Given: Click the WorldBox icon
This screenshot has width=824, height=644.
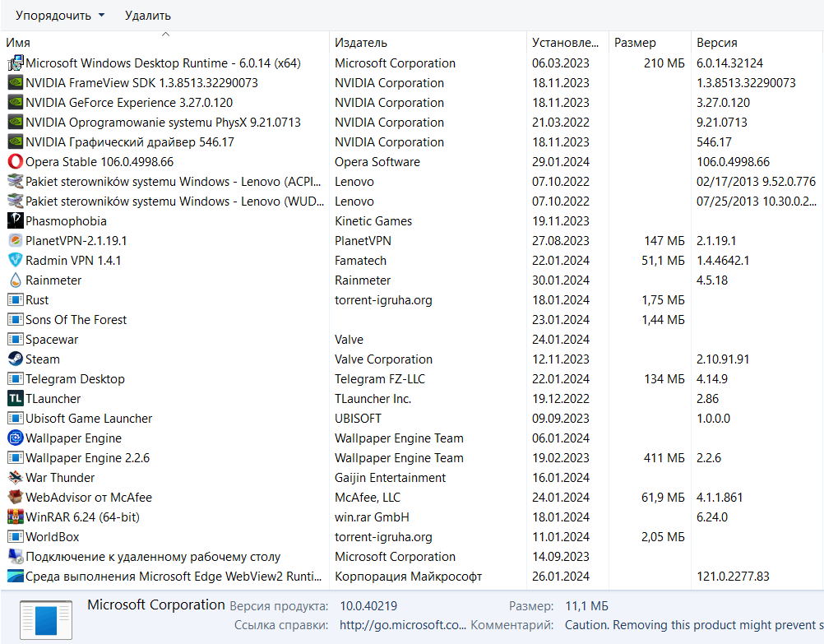Looking at the screenshot, I should click(x=16, y=537).
